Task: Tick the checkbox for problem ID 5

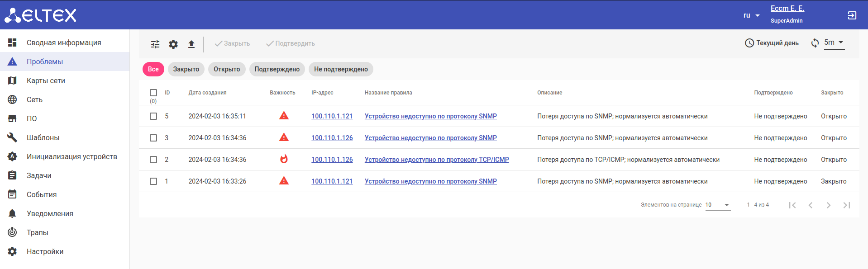Action: [153, 116]
